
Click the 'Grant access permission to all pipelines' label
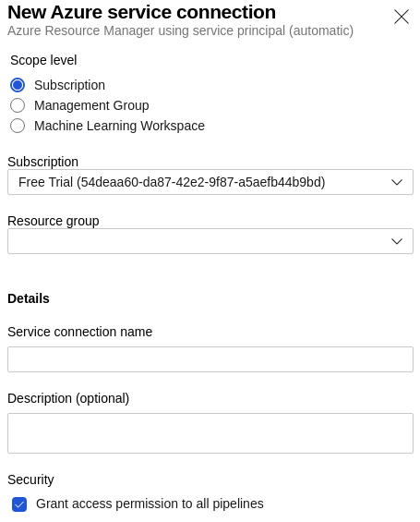(150, 504)
